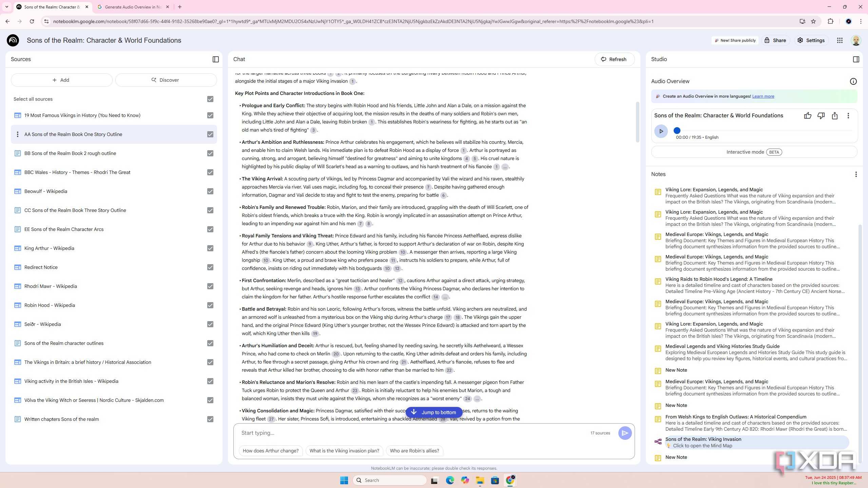Open Google account avatar
The width and height of the screenshot is (868, 488).
tap(856, 40)
